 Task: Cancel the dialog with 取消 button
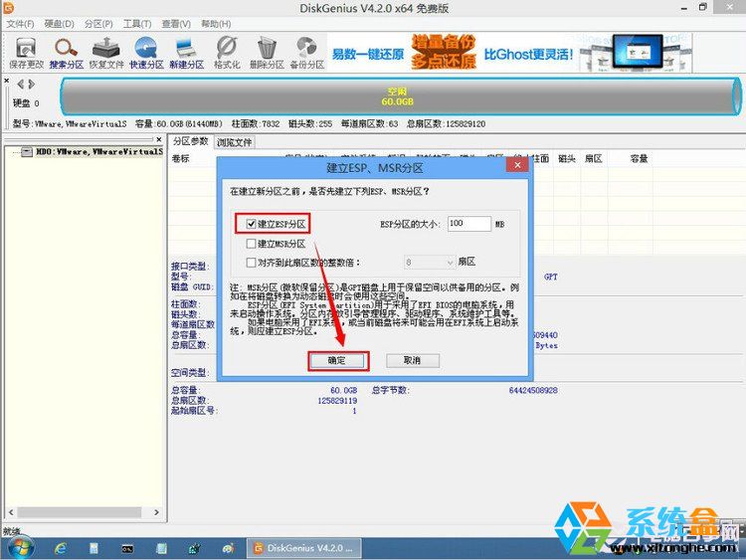(x=413, y=361)
